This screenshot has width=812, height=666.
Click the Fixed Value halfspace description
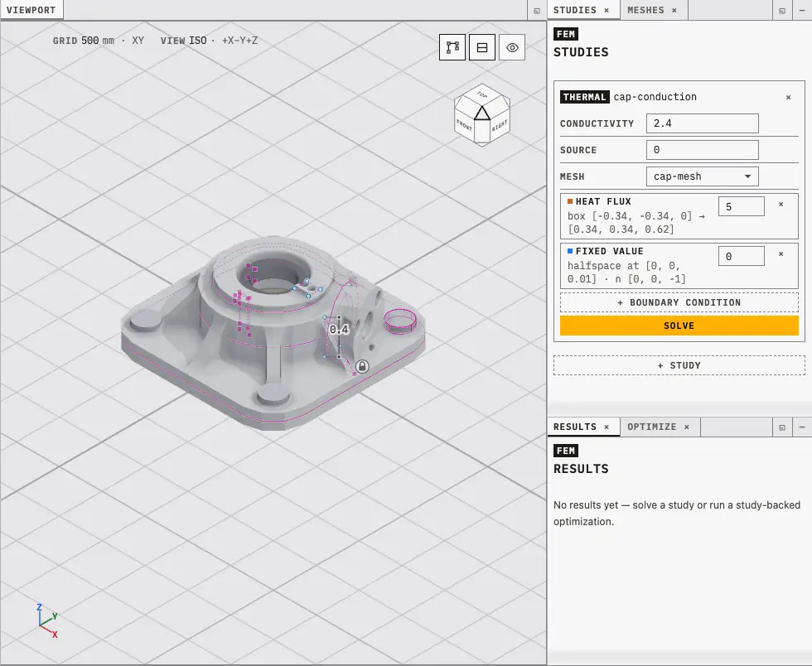click(626, 273)
